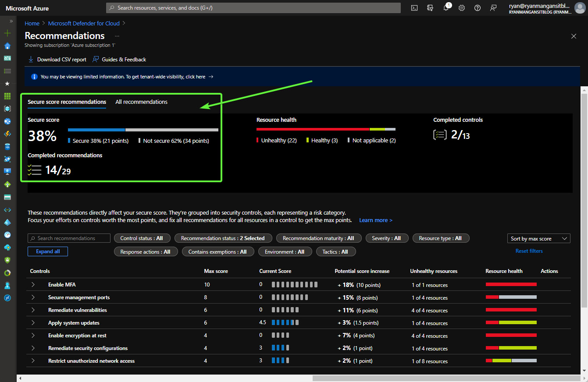Click the Expand all button
The image size is (588, 382).
(48, 251)
